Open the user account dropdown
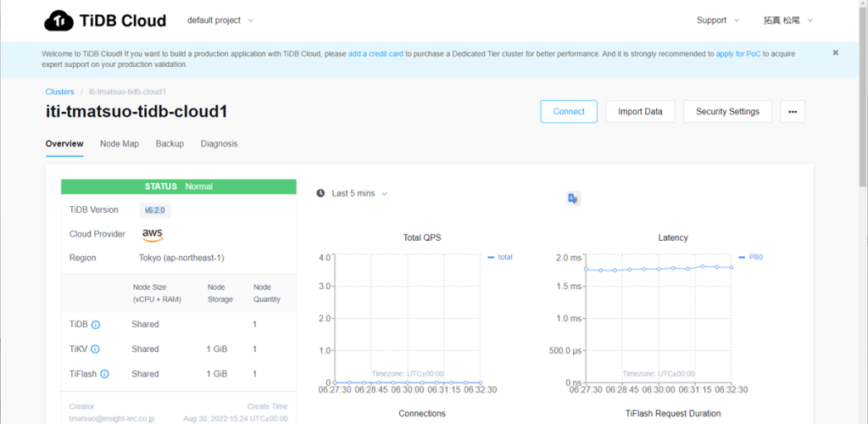The image size is (868, 424). [788, 20]
